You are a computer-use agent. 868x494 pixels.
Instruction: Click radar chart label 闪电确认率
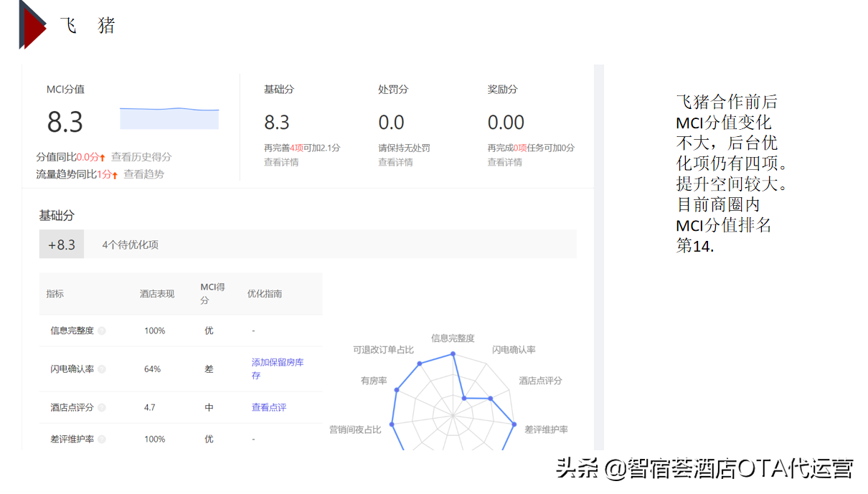(514, 350)
